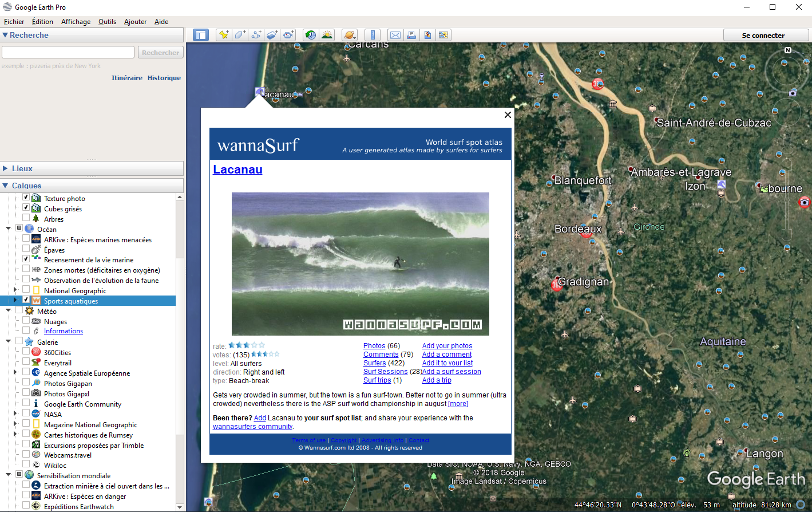Add a polygon using the toolbar
This screenshot has width=812, height=512.
240,35
